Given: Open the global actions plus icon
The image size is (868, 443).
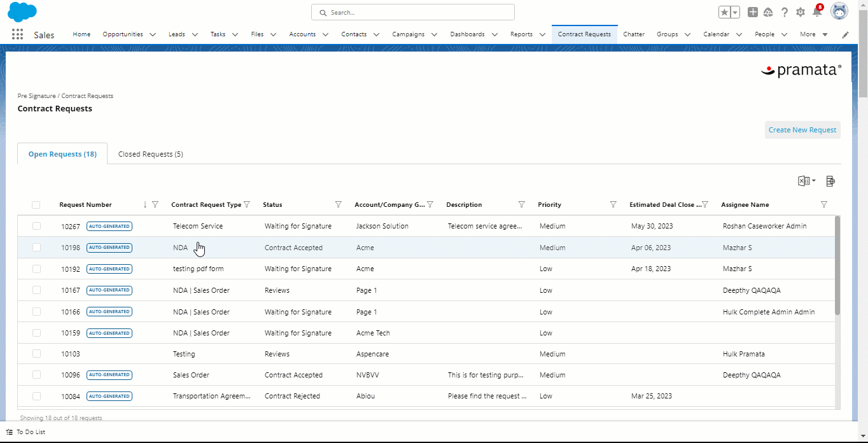Looking at the screenshot, I should click(x=753, y=12).
